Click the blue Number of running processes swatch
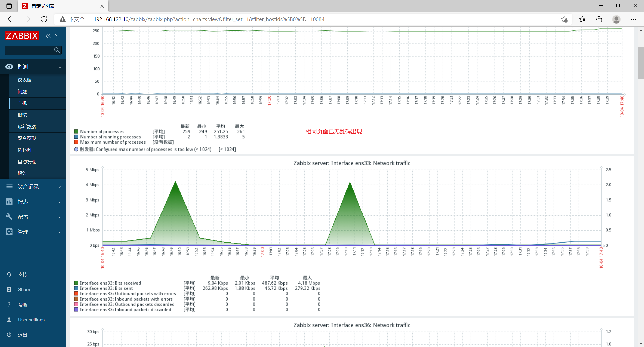Viewport: 644px width, 347px height. (76, 137)
